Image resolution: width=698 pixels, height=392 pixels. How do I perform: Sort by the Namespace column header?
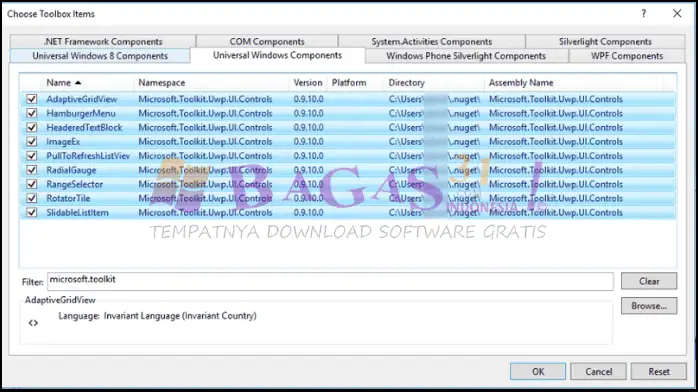(211, 83)
